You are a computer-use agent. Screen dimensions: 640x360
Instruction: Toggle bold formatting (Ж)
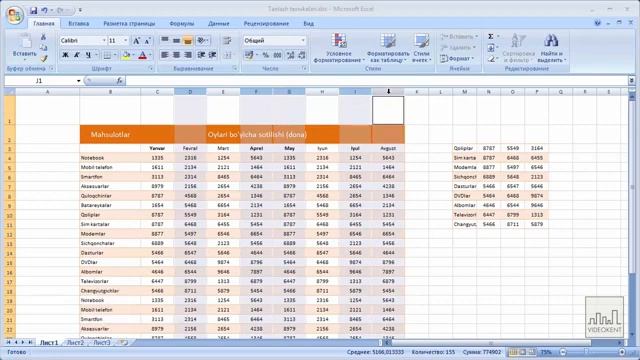pyautogui.click(x=65, y=55)
